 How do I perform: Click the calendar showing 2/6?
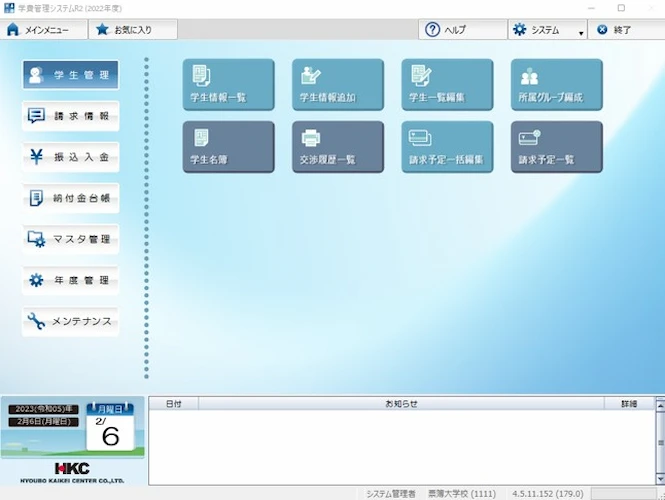pos(110,427)
